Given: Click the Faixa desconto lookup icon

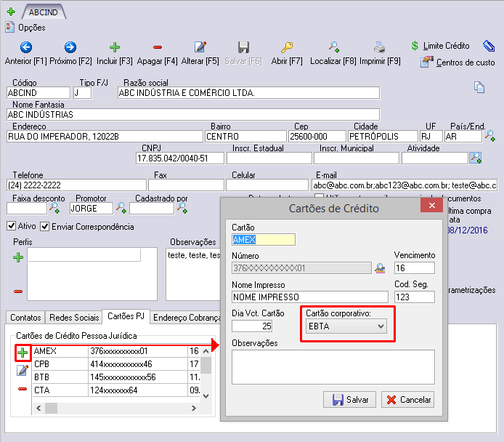Looking at the screenshot, I should 54,208.
